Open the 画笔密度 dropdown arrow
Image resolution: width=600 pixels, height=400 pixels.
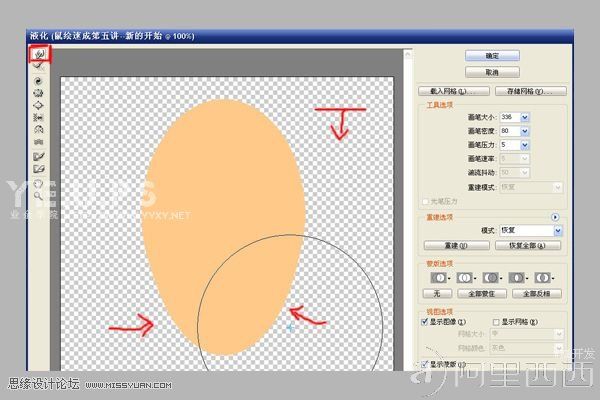coord(525,131)
